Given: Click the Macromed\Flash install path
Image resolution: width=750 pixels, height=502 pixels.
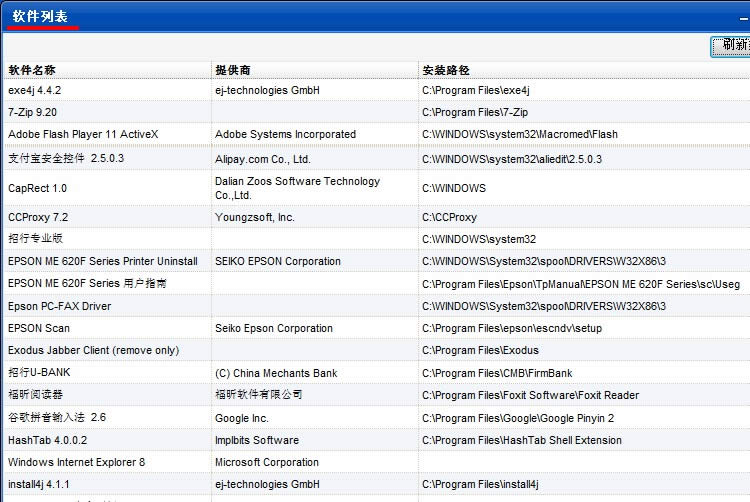Looking at the screenshot, I should [520, 134].
